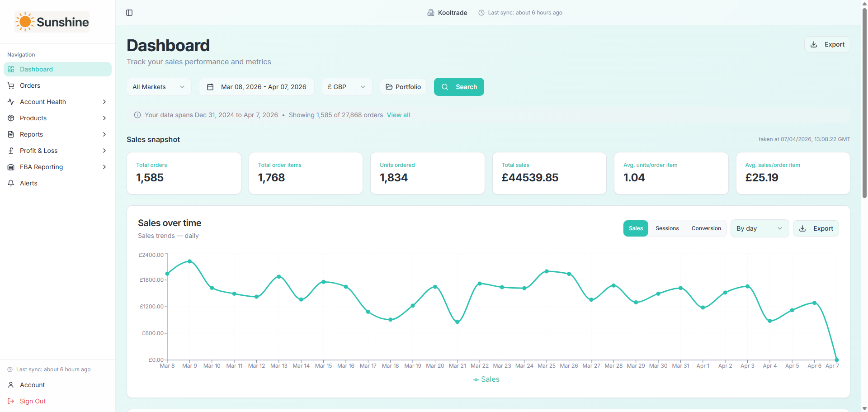The image size is (868, 412).
Task: Switch chart to Conversion tab
Action: 706,228
